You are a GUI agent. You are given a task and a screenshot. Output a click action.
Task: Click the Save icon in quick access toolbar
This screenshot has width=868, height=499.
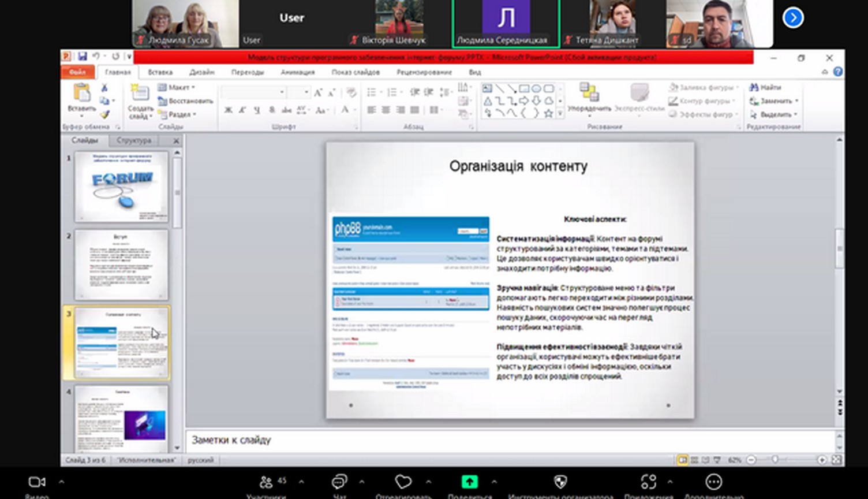pos(83,57)
